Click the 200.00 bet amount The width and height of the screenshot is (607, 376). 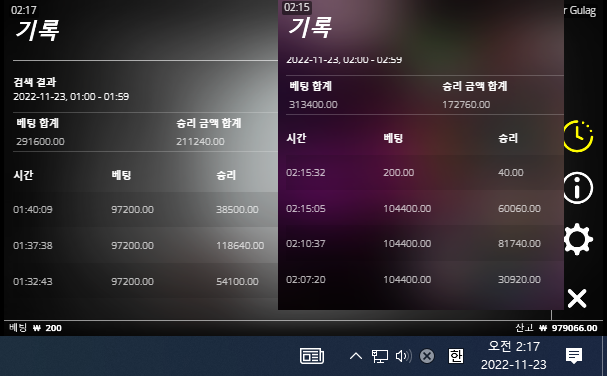click(398, 172)
